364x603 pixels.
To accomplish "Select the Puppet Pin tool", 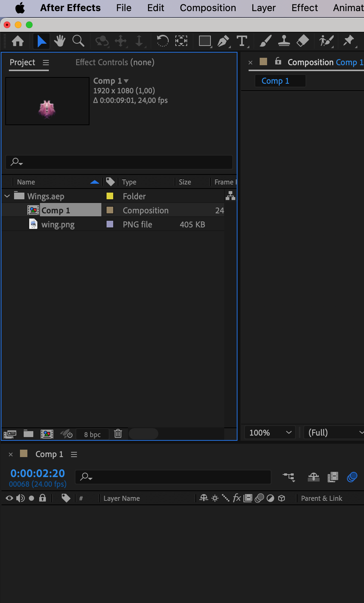I will pos(349,41).
